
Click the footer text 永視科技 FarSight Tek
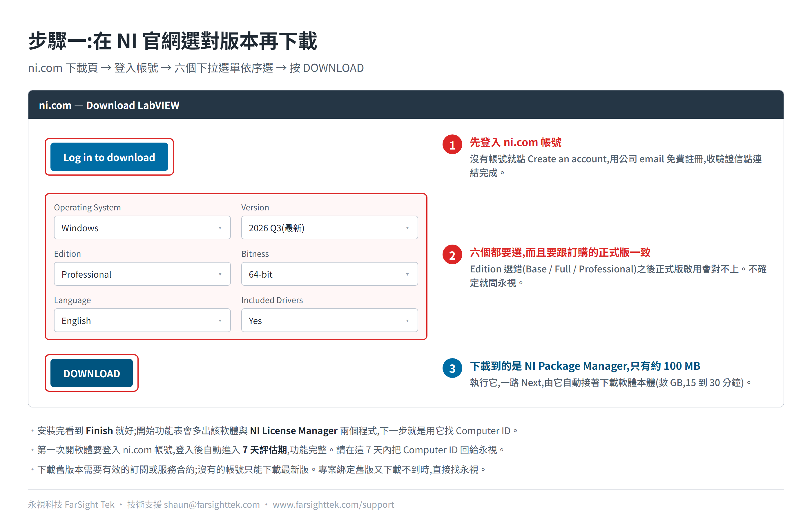71,504
